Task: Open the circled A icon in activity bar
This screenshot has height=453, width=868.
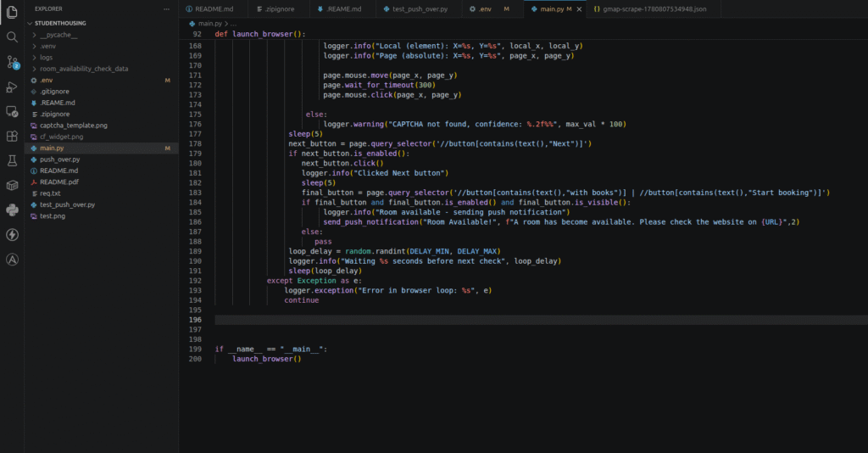Action: click(12, 260)
